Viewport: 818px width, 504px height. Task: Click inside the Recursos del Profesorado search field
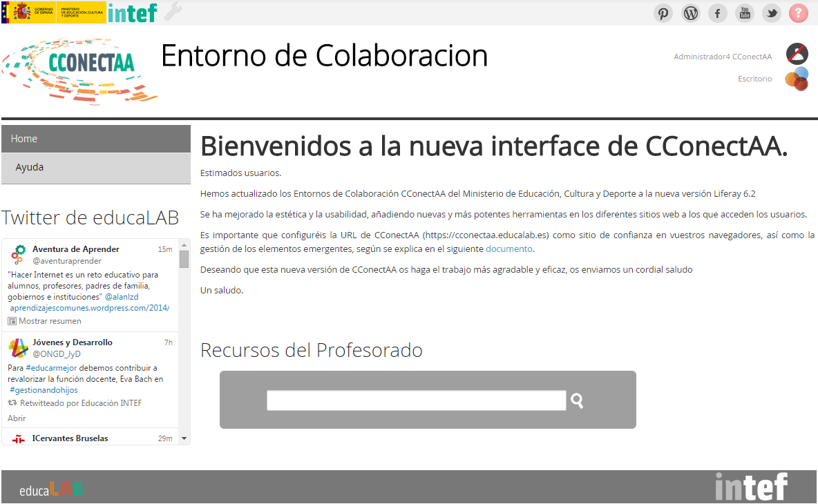[416, 400]
